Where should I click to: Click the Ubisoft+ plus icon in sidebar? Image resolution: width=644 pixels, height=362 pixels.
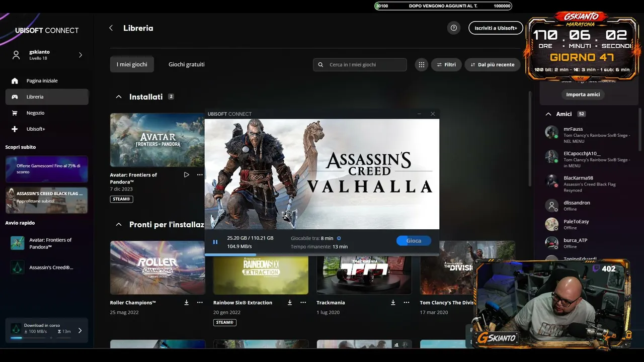coord(15,129)
